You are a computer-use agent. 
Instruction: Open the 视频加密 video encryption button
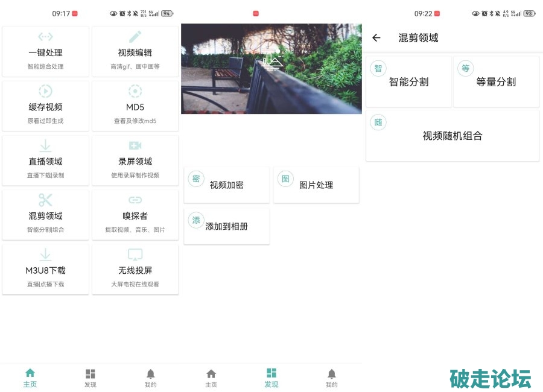pos(227,185)
